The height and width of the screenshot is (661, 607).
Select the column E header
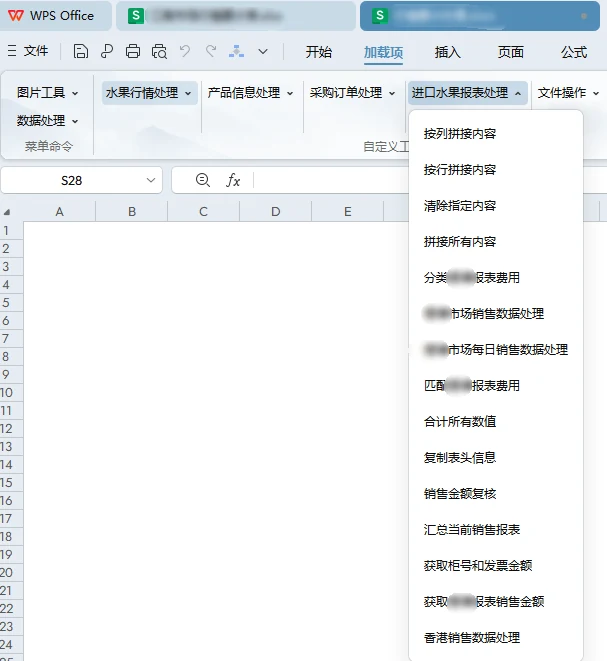[x=348, y=212]
